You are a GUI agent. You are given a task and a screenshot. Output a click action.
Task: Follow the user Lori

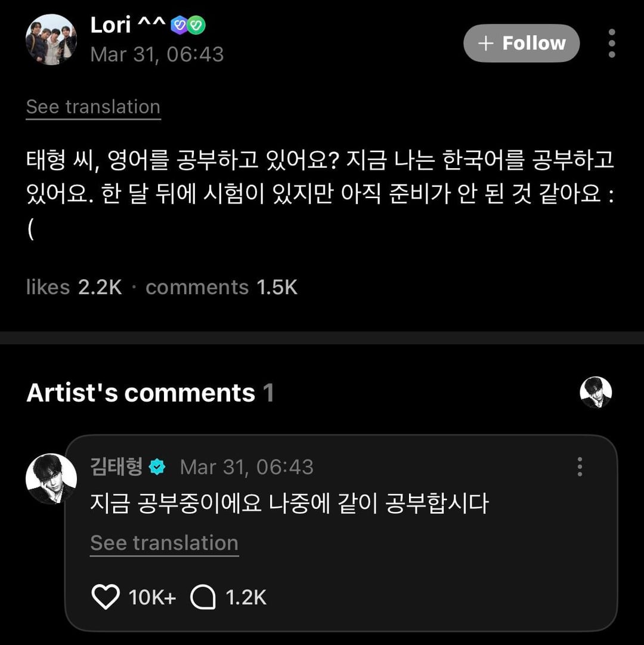(x=521, y=43)
